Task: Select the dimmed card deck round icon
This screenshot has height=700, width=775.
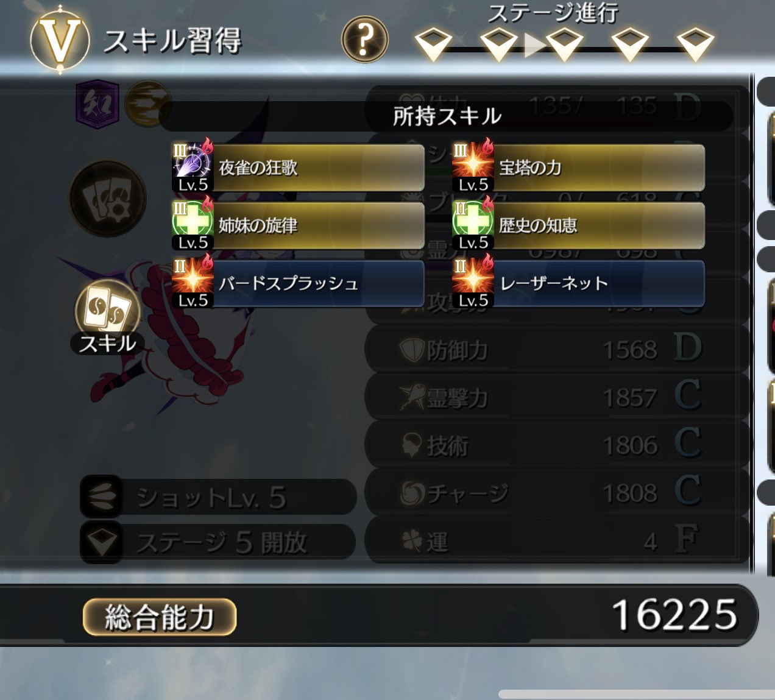Action: (108, 199)
